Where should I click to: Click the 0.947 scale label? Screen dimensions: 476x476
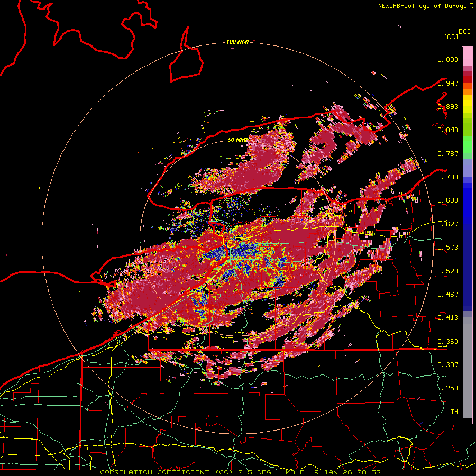448,83
